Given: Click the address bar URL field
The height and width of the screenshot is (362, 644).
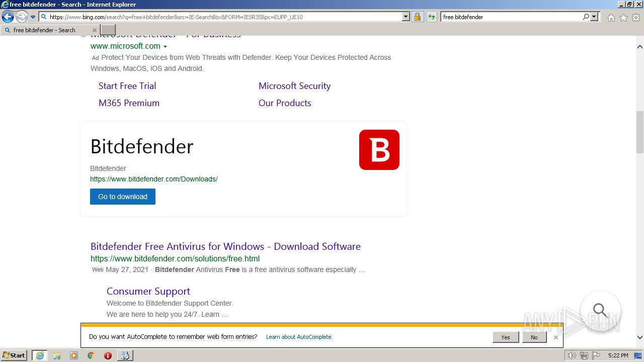Looking at the screenshot, I should [220, 17].
